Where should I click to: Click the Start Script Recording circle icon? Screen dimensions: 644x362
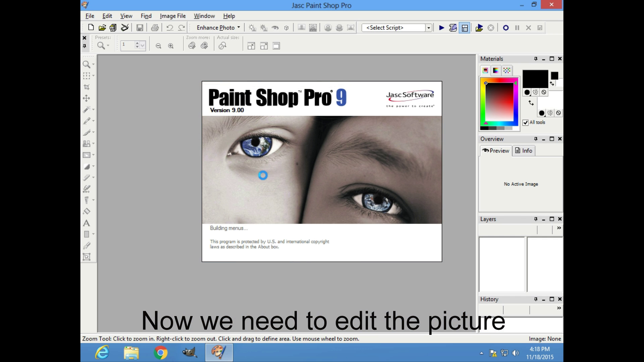click(506, 28)
